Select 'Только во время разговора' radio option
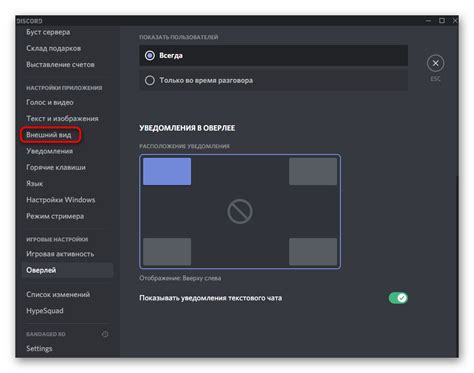Viewport: 474px width, 373px height. [273, 80]
